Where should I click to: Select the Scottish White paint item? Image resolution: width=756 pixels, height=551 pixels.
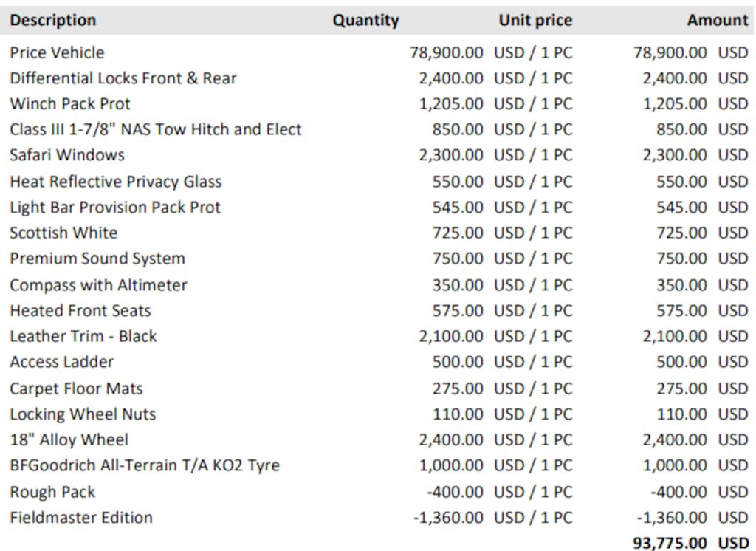point(63,233)
